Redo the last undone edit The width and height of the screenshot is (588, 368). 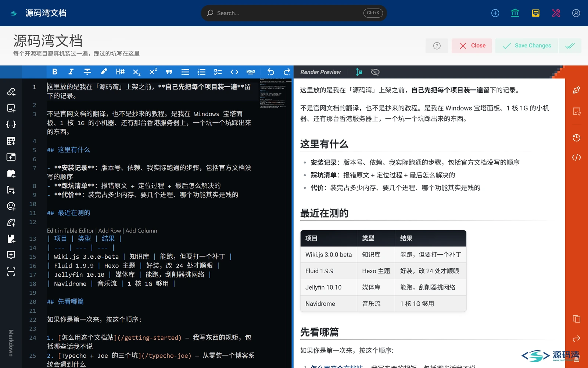click(x=287, y=72)
